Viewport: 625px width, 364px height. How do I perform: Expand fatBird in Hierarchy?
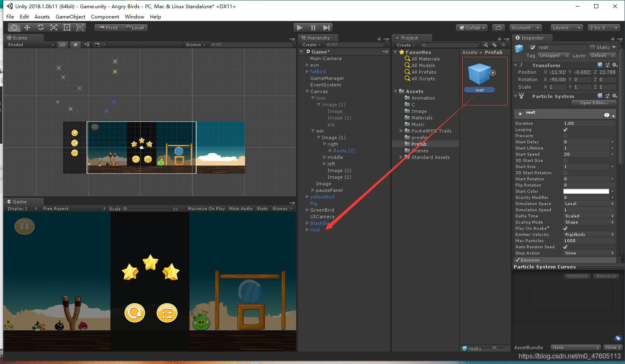click(307, 72)
